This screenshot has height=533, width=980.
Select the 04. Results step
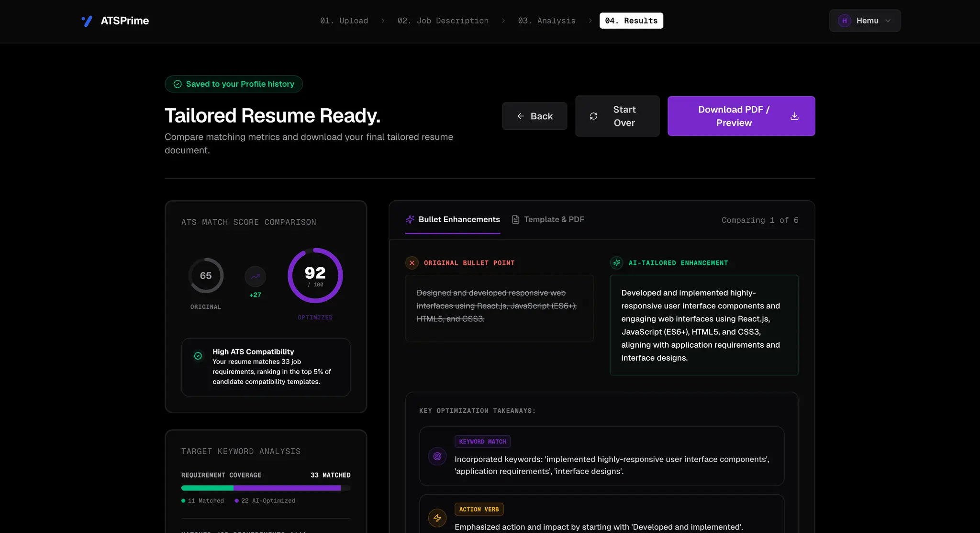coord(631,21)
